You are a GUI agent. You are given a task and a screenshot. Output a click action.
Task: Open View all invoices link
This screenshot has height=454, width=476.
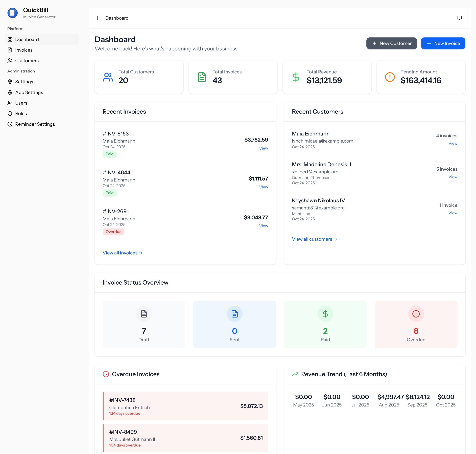[122, 253]
